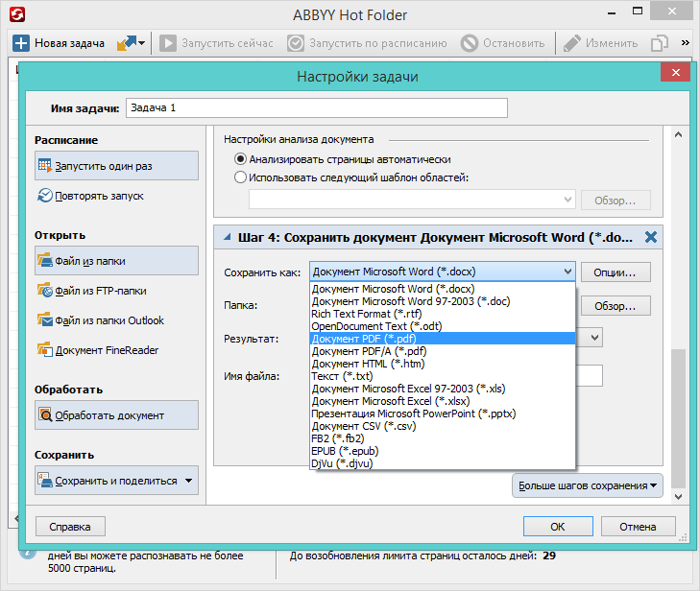The image size is (700, 591).
Task: Remove Step 4 with the blue X icon
Action: [x=651, y=237]
